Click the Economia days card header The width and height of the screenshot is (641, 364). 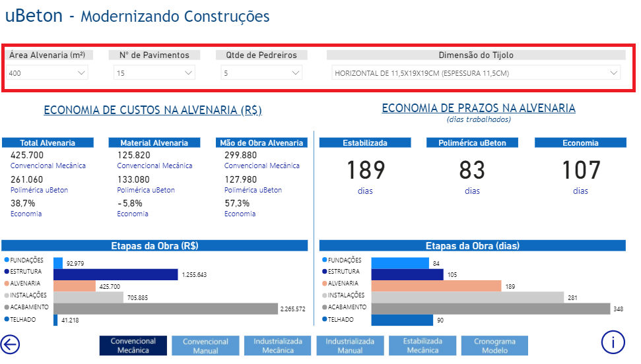pos(580,142)
